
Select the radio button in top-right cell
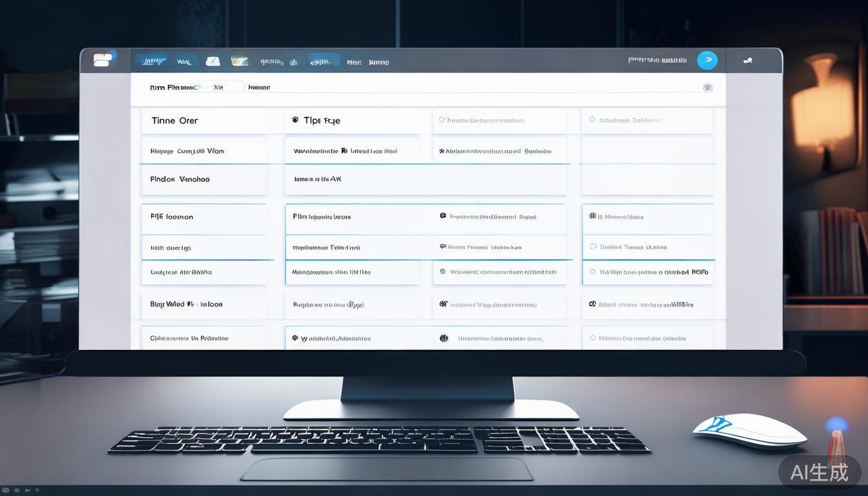[x=592, y=120]
